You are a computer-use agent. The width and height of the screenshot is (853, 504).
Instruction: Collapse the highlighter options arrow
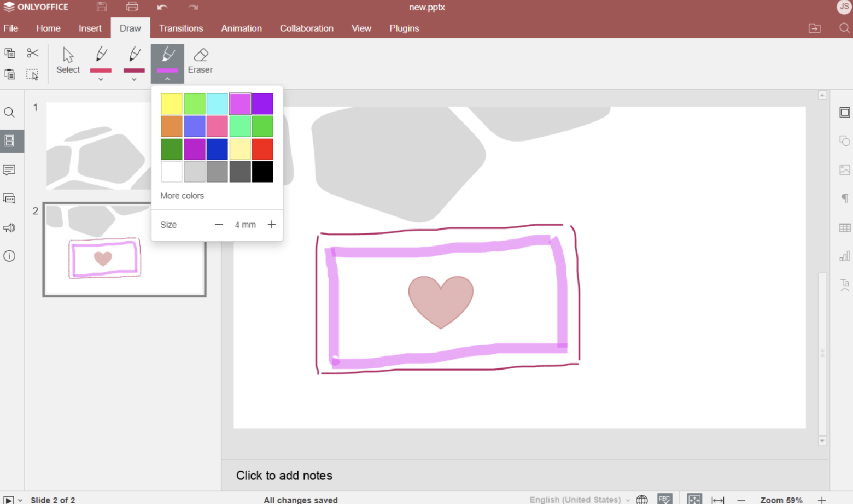(167, 79)
